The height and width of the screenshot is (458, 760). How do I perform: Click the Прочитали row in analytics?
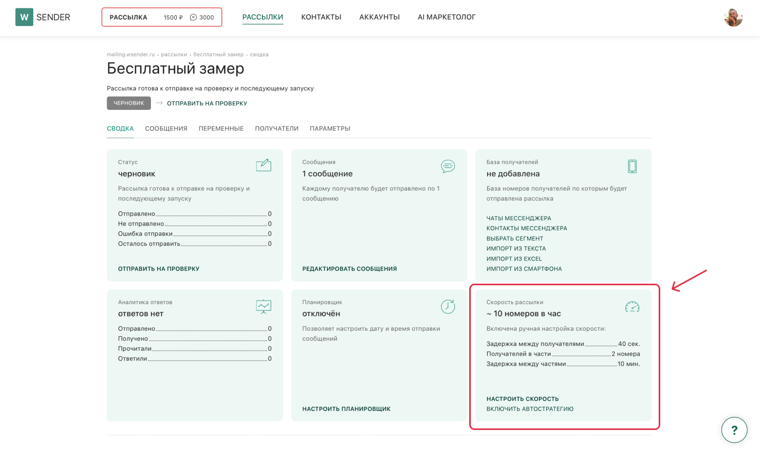[x=195, y=348]
